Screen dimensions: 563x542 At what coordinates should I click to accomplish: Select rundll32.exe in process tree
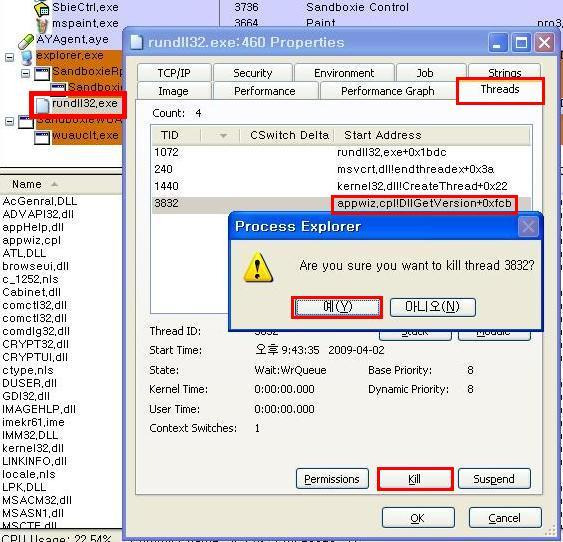(85, 104)
